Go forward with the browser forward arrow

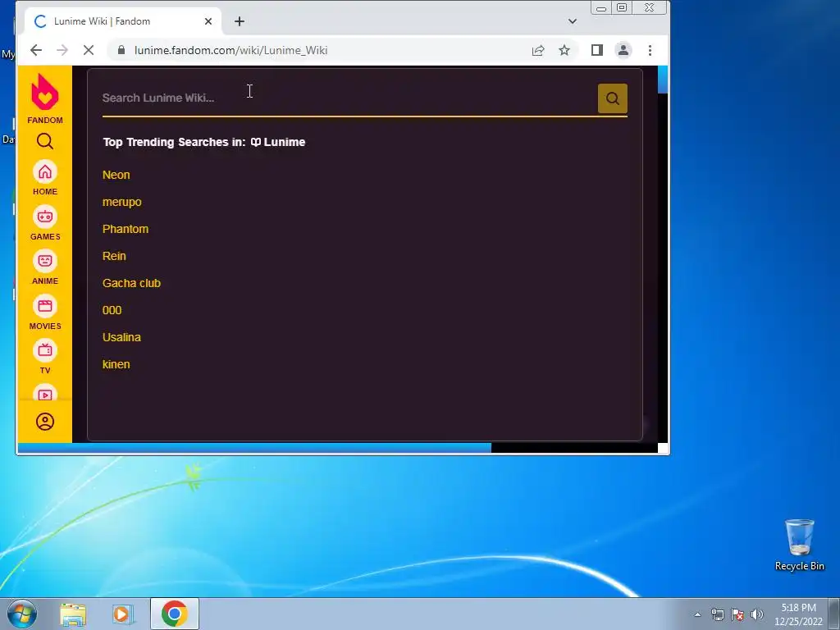62,50
